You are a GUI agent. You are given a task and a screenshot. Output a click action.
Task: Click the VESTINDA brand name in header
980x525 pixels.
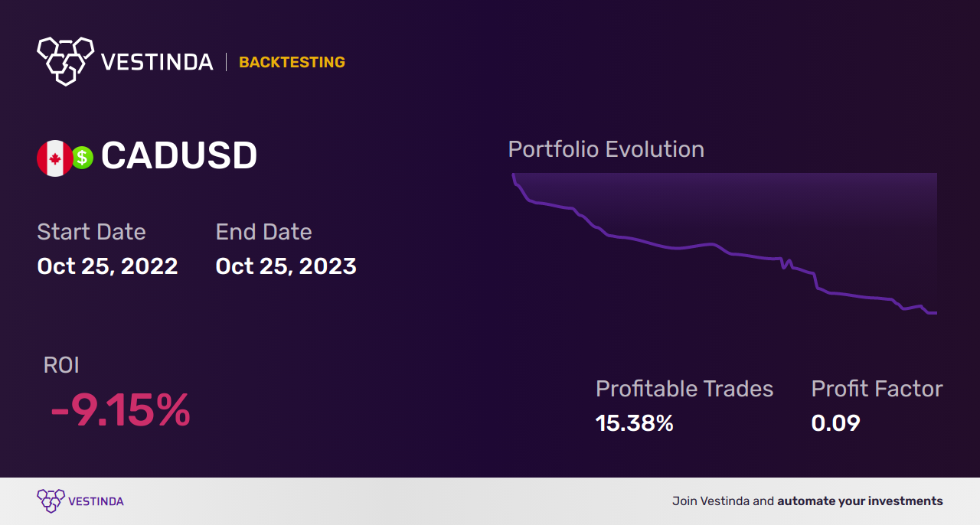click(x=157, y=62)
